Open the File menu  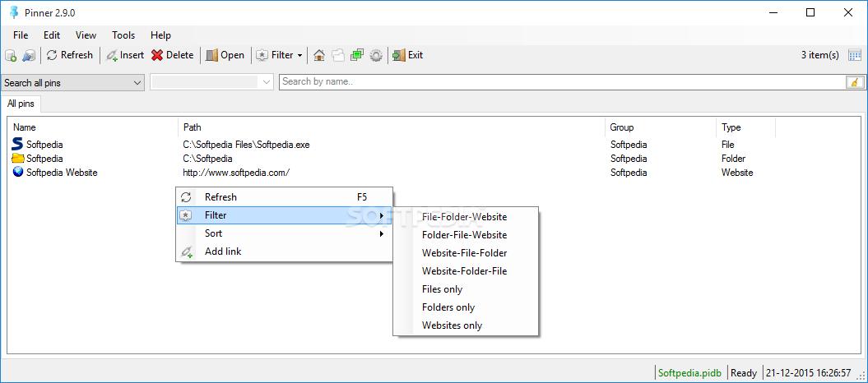pos(21,35)
